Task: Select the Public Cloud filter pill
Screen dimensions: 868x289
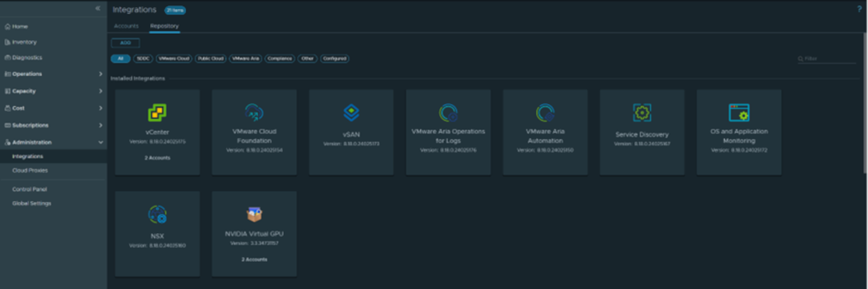Action: 211,59
